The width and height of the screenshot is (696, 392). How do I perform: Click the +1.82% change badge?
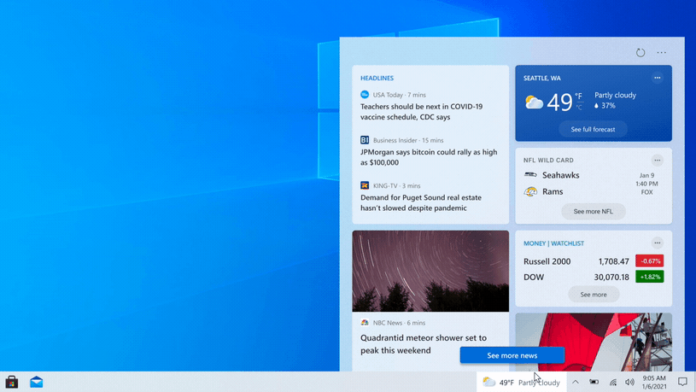pyautogui.click(x=650, y=277)
